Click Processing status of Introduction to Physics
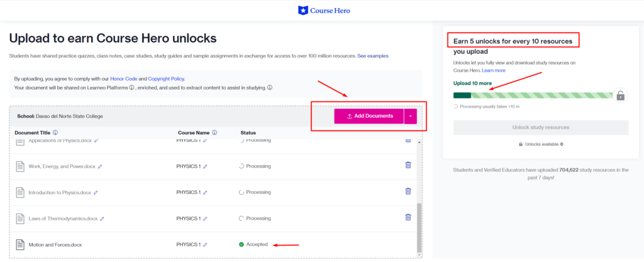The image size is (644, 262). point(255,192)
